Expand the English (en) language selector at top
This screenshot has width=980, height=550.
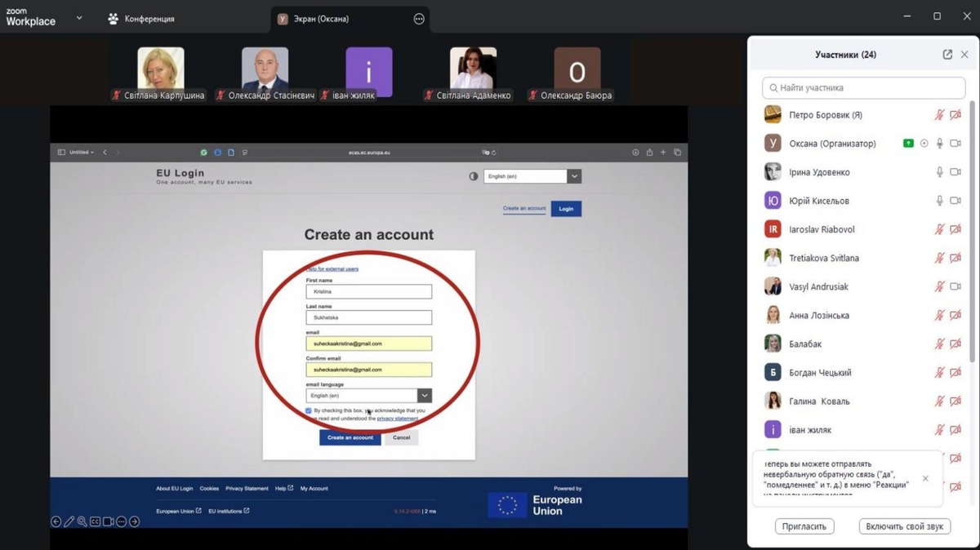[574, 176]
